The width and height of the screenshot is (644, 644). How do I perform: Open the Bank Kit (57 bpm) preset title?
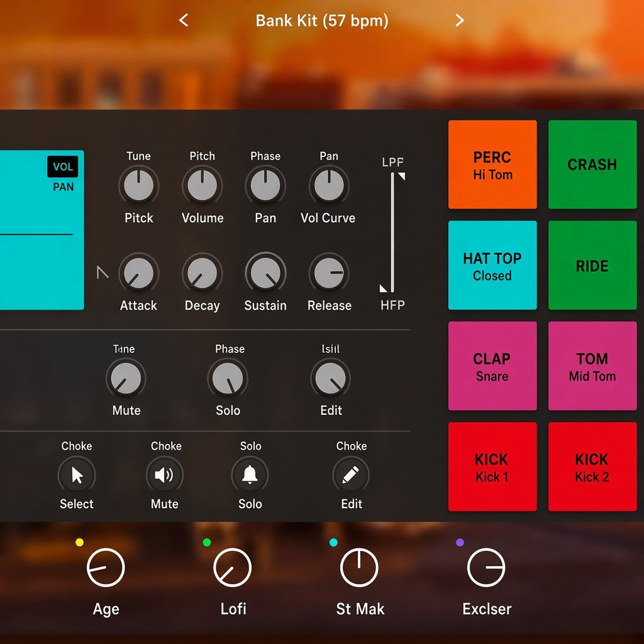321,21
